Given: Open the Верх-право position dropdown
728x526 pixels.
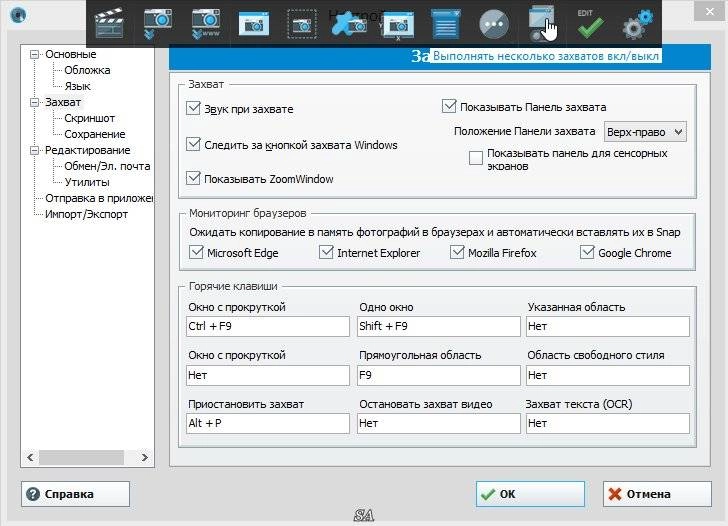Looking at the screenshot, I should click(x=645, y=132).
